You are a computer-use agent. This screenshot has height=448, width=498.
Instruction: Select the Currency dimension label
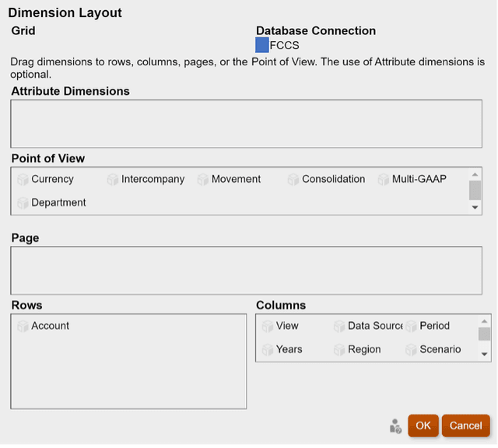click(52, 179)
